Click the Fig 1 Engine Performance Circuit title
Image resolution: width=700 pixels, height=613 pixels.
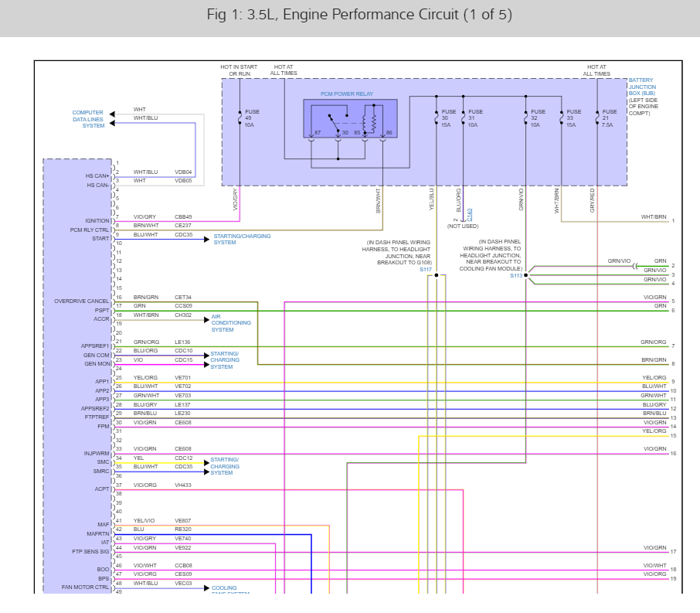tap(359, 15)
